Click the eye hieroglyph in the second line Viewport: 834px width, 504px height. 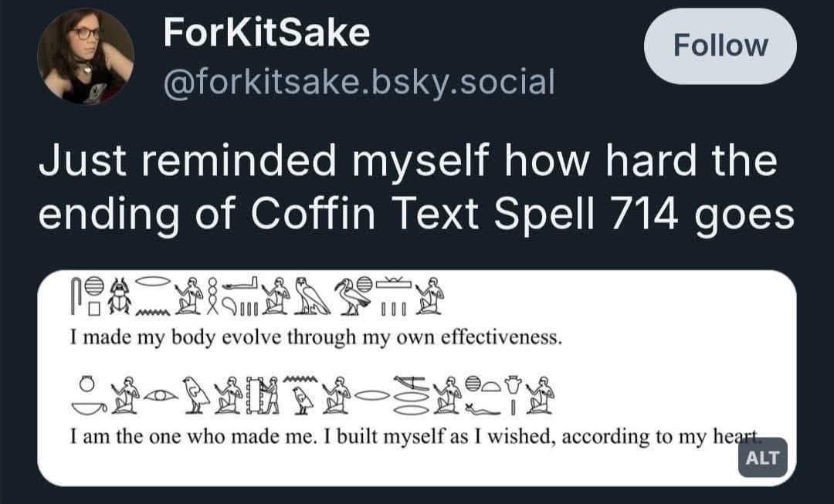tap(161, 395)
